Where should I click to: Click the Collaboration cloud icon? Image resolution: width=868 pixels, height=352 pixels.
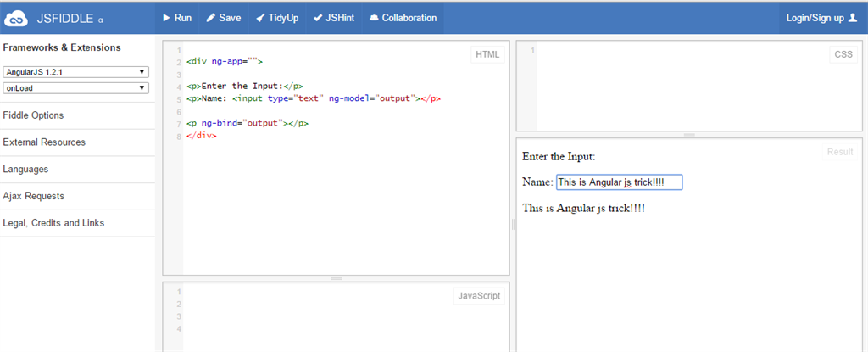374,18
